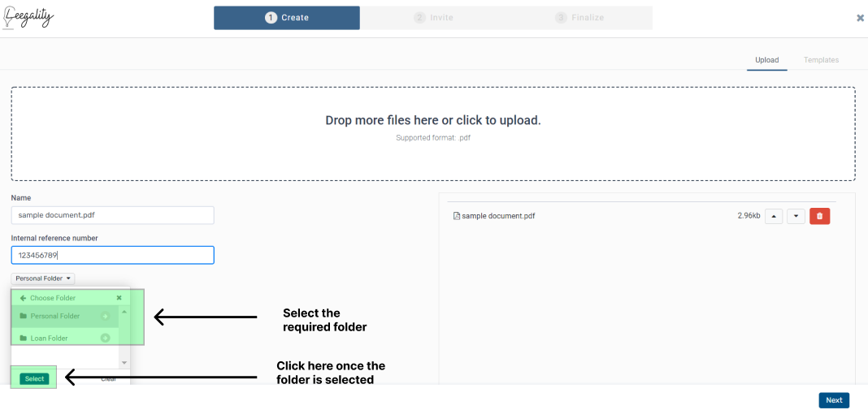This screenshot has width=868, height=410.
Task: Expand the Personal Folder dropdown
Action: click(x=42, y=278)
